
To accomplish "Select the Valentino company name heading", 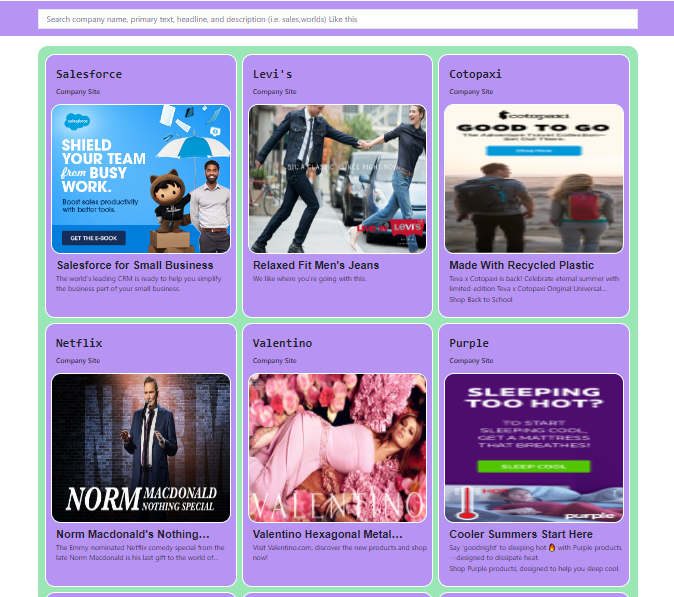I will point(282,343).
